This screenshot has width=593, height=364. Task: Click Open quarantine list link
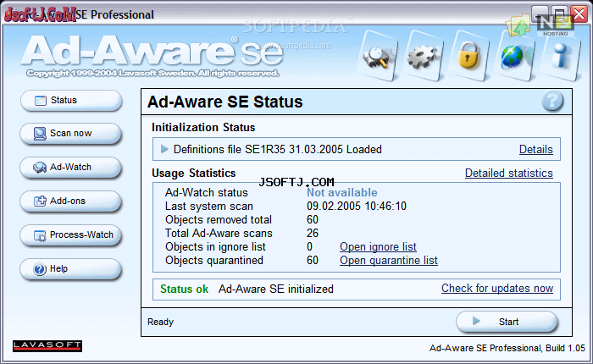[388, 261]
